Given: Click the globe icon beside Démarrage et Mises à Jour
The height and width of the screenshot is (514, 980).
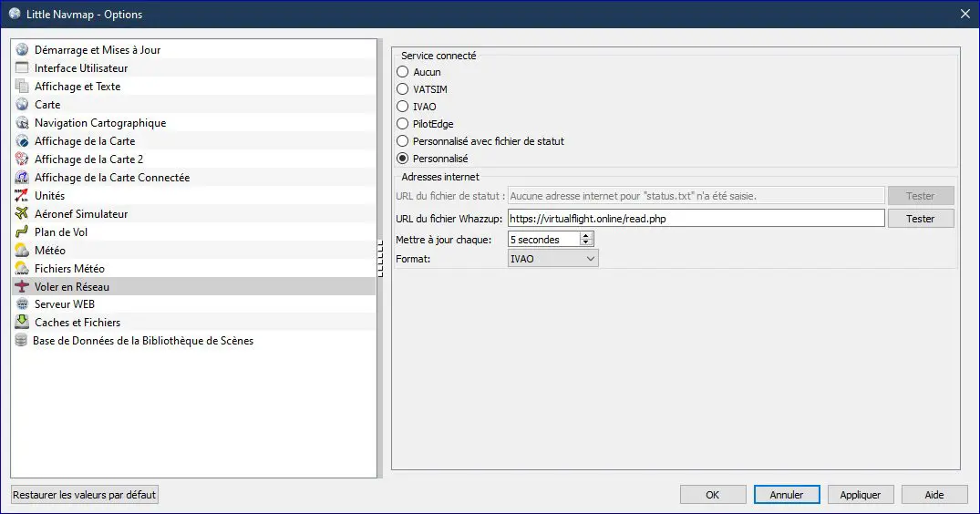Looking at the screenshot, I should 22,49.
